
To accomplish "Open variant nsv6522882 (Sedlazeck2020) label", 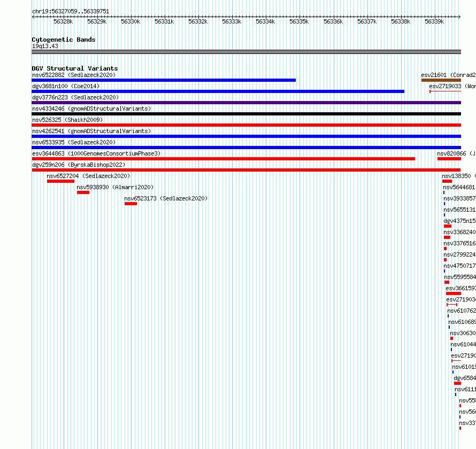I will [x=74, y=75].
